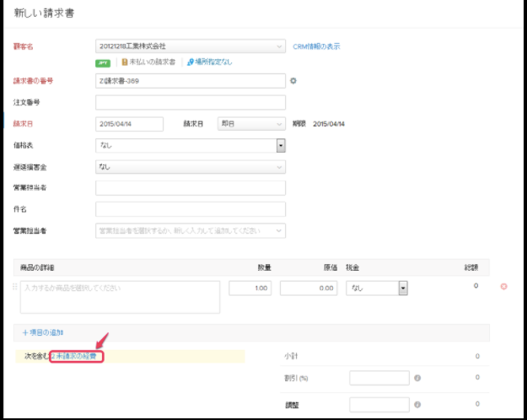Expand the 顧客名 customer dropdown
527x420 pixels.
[191, 46]
